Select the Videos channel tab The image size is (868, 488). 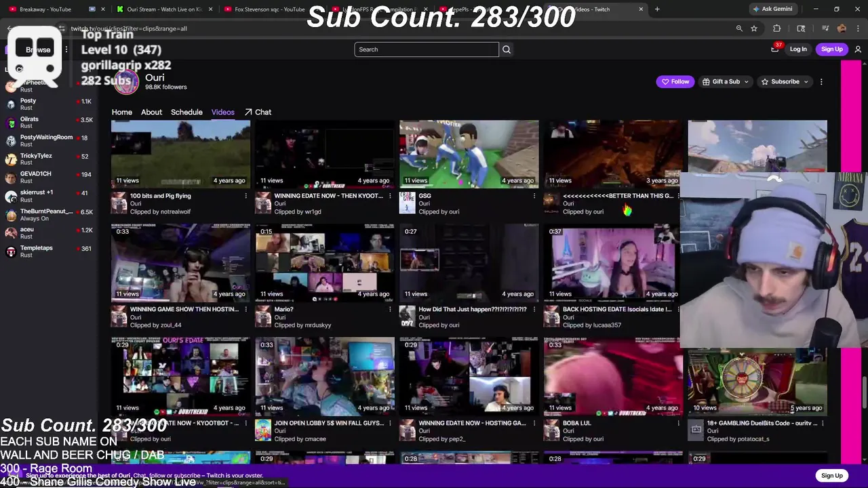(222, 113)
